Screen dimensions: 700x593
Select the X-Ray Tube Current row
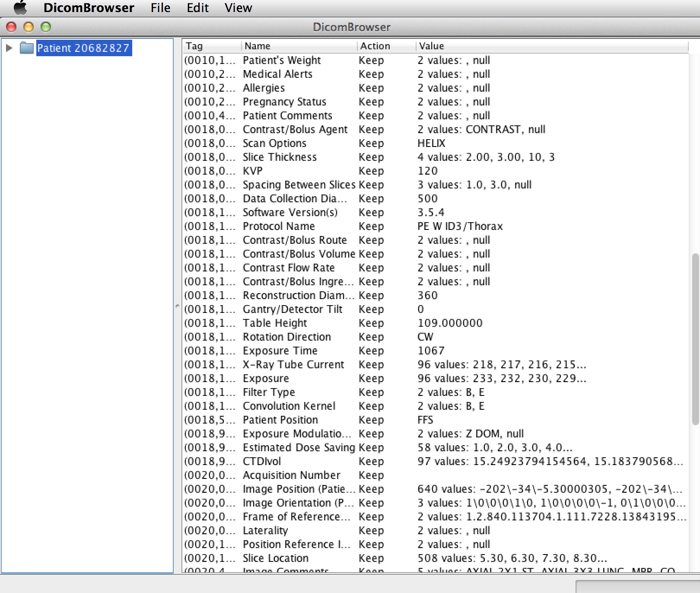436,364
